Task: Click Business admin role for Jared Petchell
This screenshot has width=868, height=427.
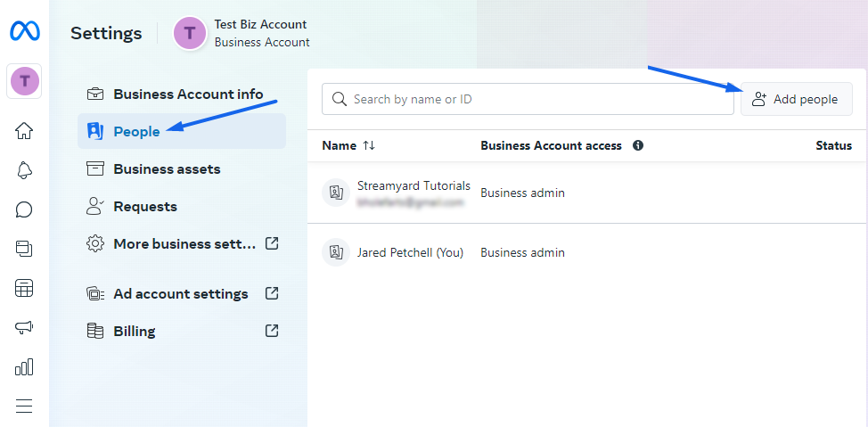Action: click(x=522, y=252)
